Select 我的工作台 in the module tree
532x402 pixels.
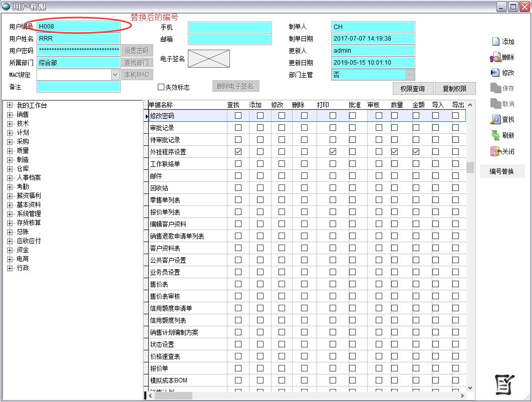pyautogui.click(x=32, y=106)
